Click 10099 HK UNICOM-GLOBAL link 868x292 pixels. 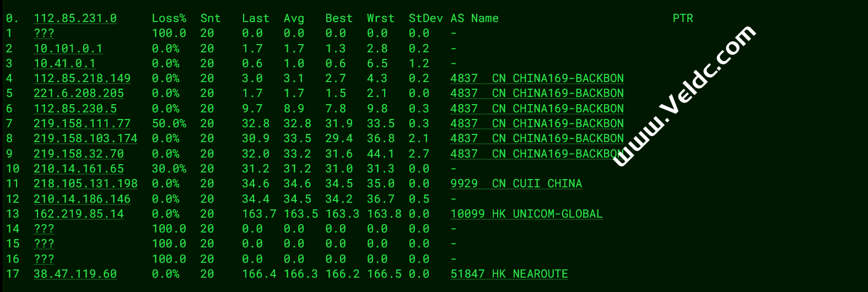(526, 214)
